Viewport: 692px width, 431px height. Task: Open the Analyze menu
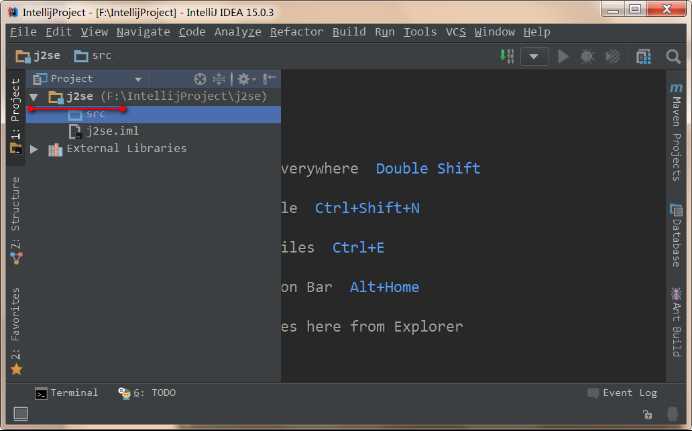(x=238, y=32)
